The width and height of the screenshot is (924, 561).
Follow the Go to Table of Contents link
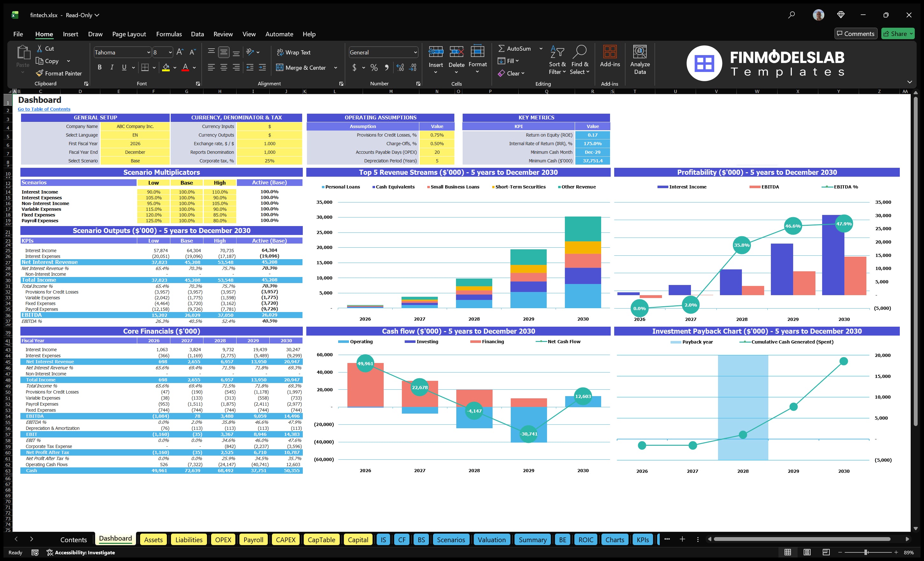tap(44, 109)
